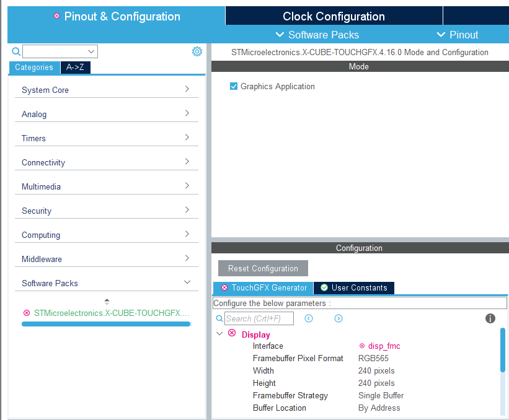Click the error icon beside disp_fmc
This screenshot has height=420, width=509.
click(x=362, y=346)
